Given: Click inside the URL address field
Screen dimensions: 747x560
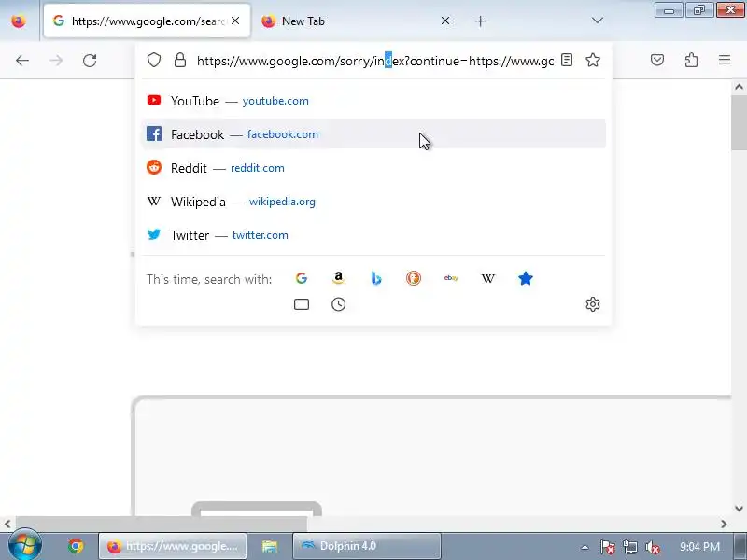Looking at the screenshot, I should [375, 61].
